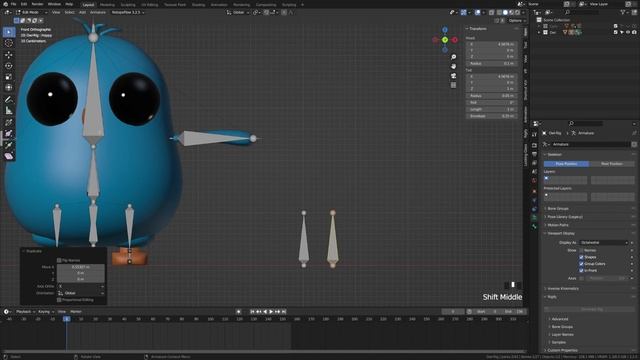640x360 pixels.
Task: Open Options dropdown in viewport
Action: click(x=516, y=20)
